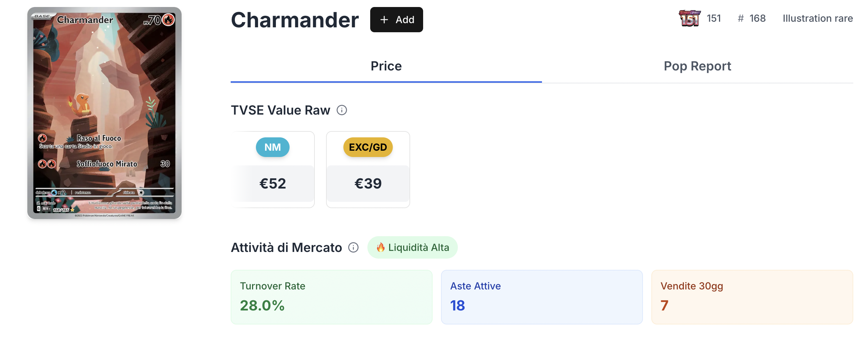Open the Charmander card image
868x342 pixels.
pyautogui.click(x=104, y=113)
